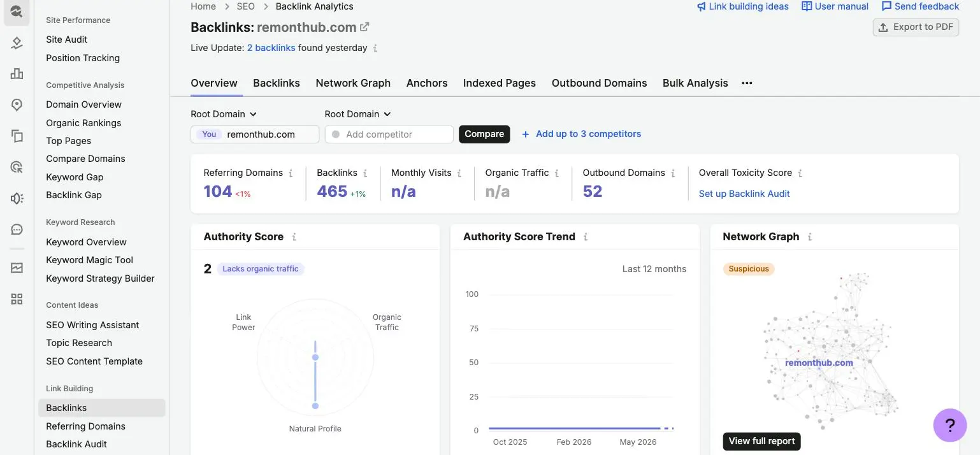Open the target cursor icon in left rail
Viewport: 980px width, 455px height.
(17, 167)
